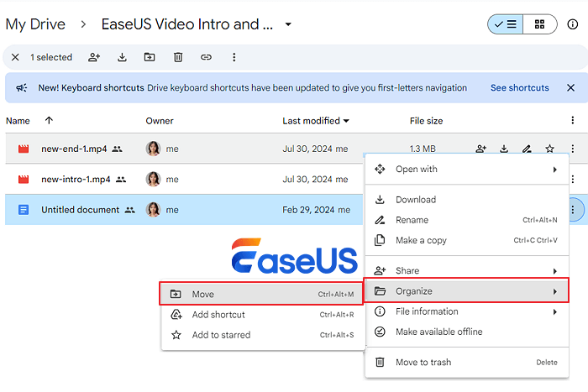
Task: Star the new-end-1.mp4 file
Action: 549,149
